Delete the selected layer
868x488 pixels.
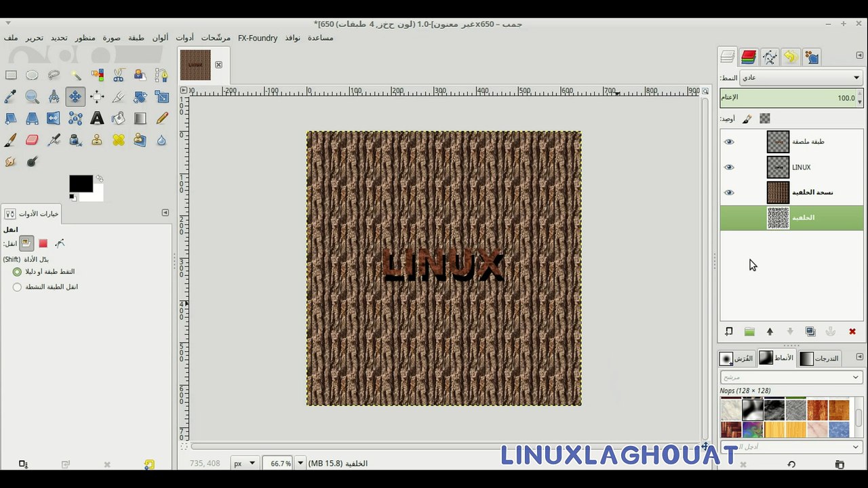pyautogui.click(x=852, y=331)
